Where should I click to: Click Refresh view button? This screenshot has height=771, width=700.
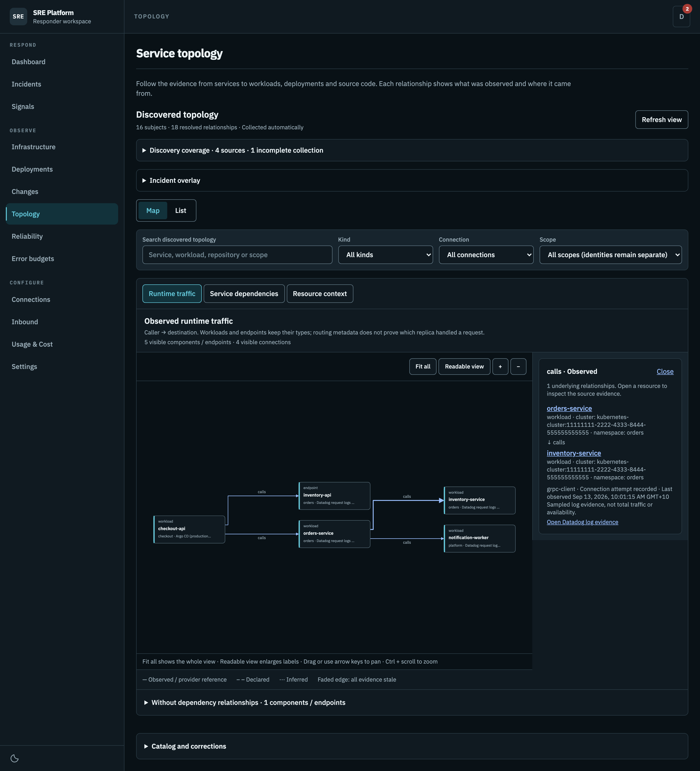click(661, 120)
